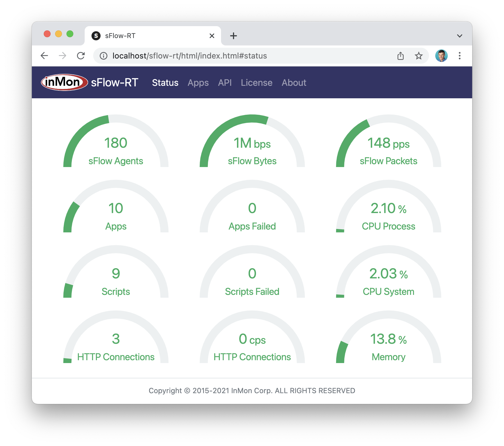504x446 pixels.
Task: Open the About page
Action: pyautogui.click(x=294, y=83)
